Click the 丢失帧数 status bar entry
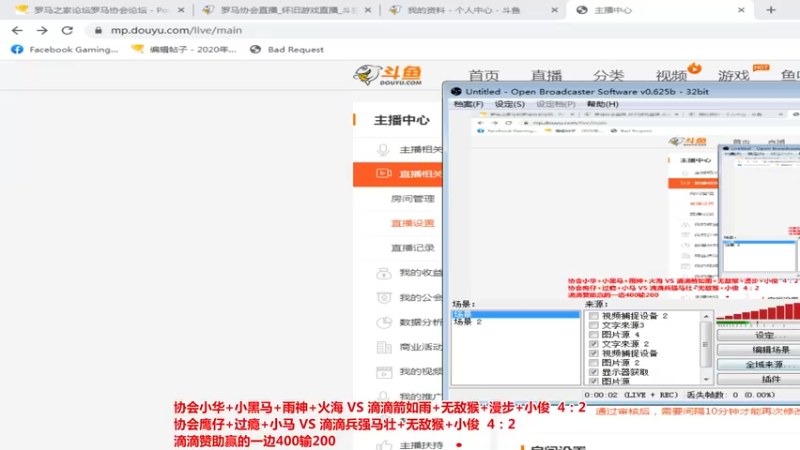The image size is (800, 450). [730, 395]
